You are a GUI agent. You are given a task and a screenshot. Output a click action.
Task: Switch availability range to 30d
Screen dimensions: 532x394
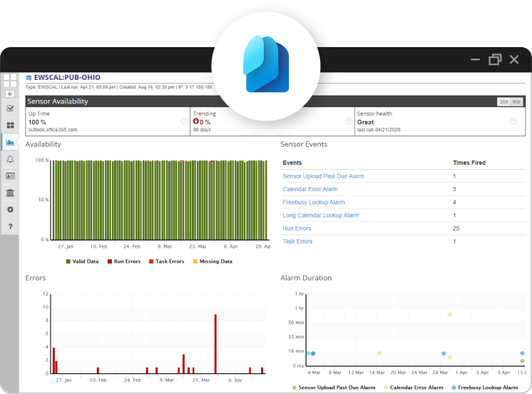504,101
